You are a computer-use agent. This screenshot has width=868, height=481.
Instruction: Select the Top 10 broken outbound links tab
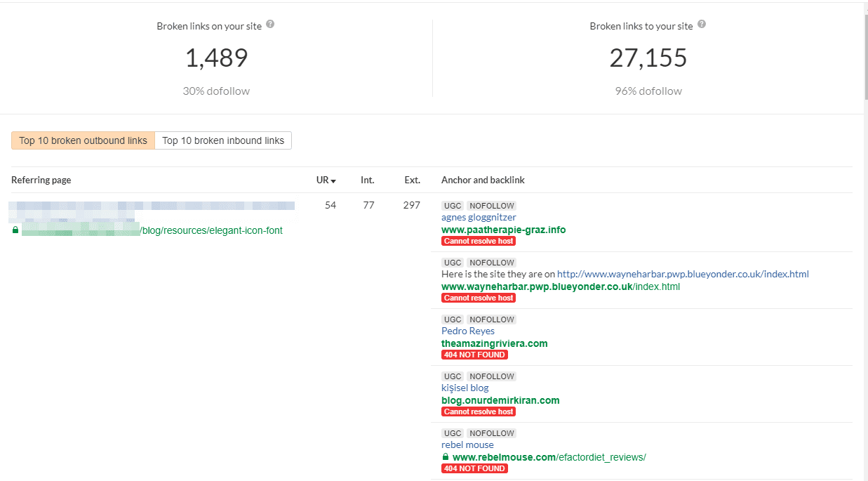pos(82,140)
